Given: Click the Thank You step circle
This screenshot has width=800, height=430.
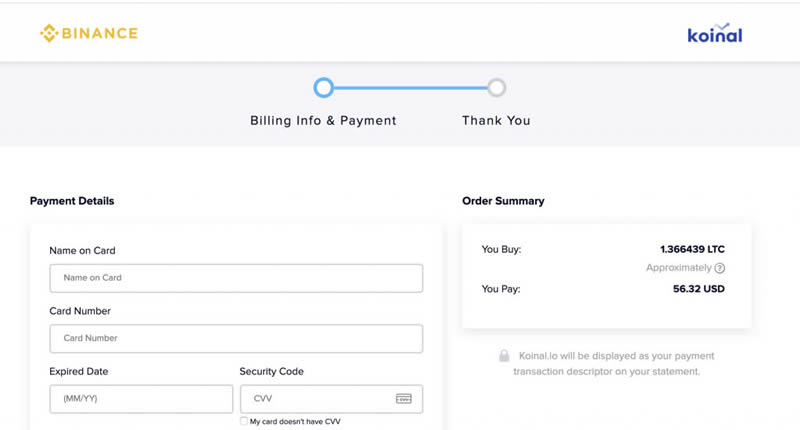Looking at the screenshot, I should 496,88.
